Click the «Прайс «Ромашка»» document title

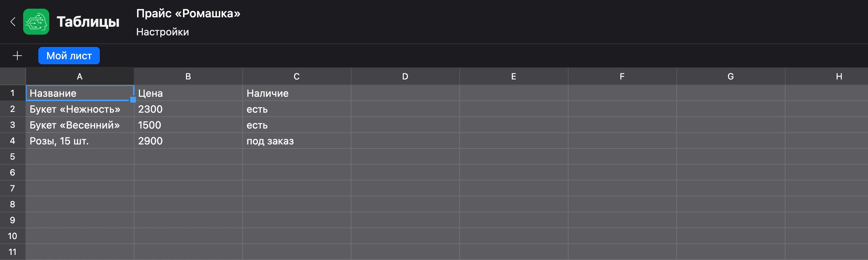click(188, 13)
